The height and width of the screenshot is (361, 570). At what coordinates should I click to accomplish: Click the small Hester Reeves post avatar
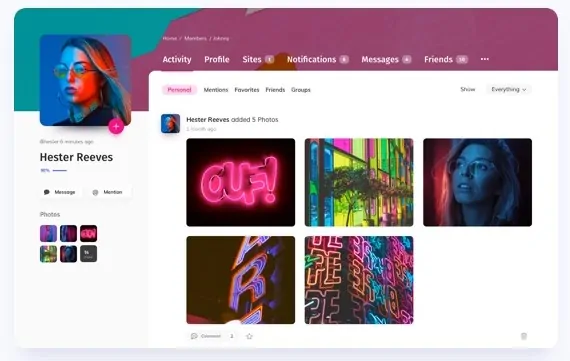point(170,124)
